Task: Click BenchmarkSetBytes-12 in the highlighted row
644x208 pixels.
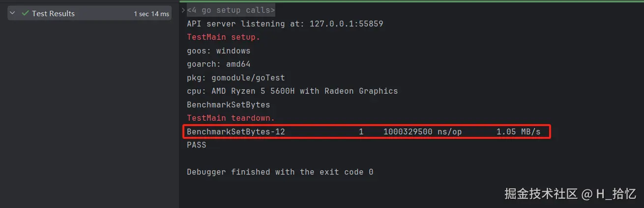Action: point(235,131)
